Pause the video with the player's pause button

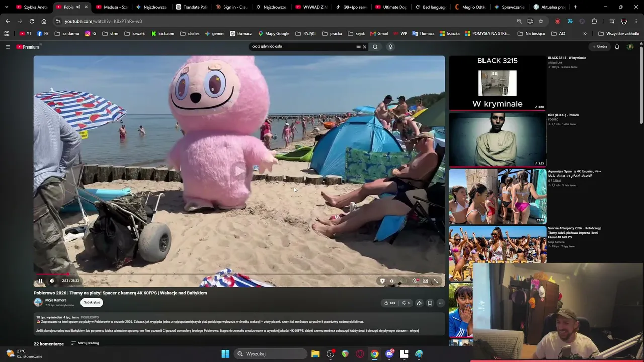(x=41, y=281)
